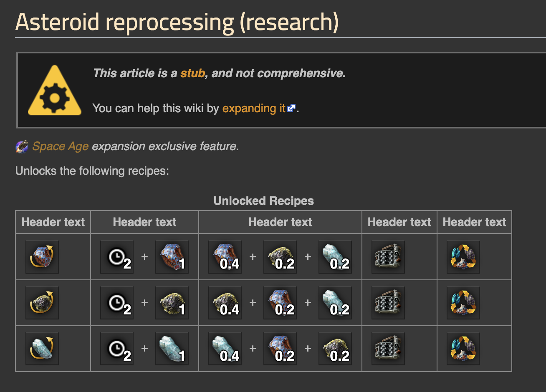Open crusher machine icon in first row

point(388,257)
